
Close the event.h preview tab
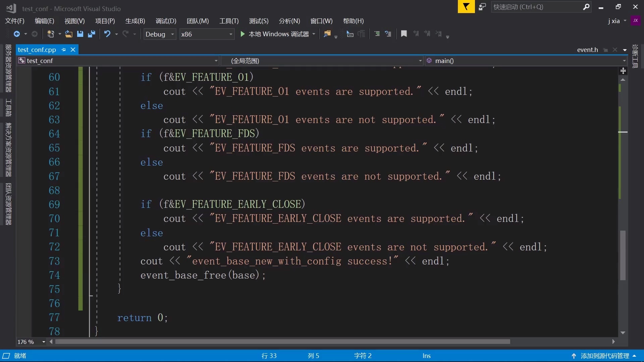[615, 50]
